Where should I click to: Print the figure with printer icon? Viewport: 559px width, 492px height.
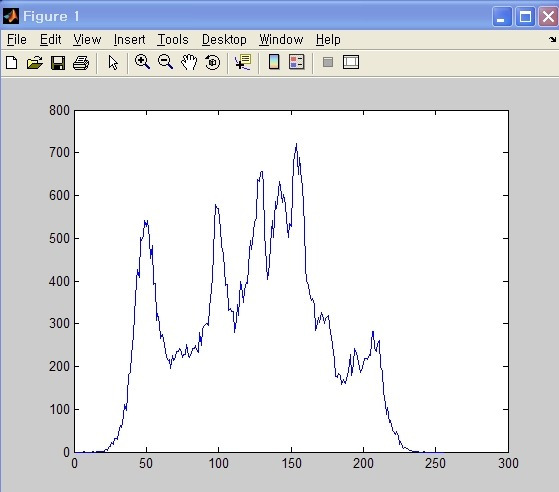81,63
